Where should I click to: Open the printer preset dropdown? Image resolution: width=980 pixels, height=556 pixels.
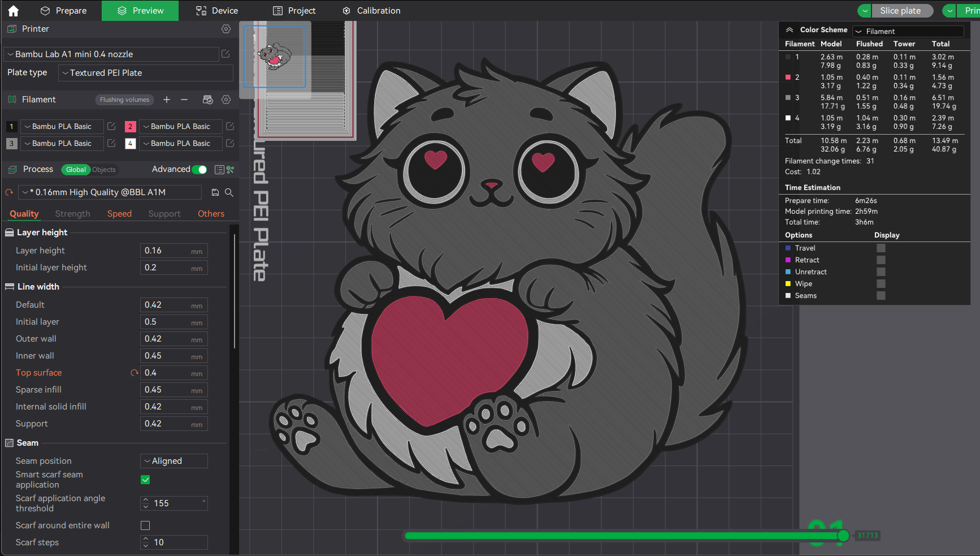coord(111,54)
